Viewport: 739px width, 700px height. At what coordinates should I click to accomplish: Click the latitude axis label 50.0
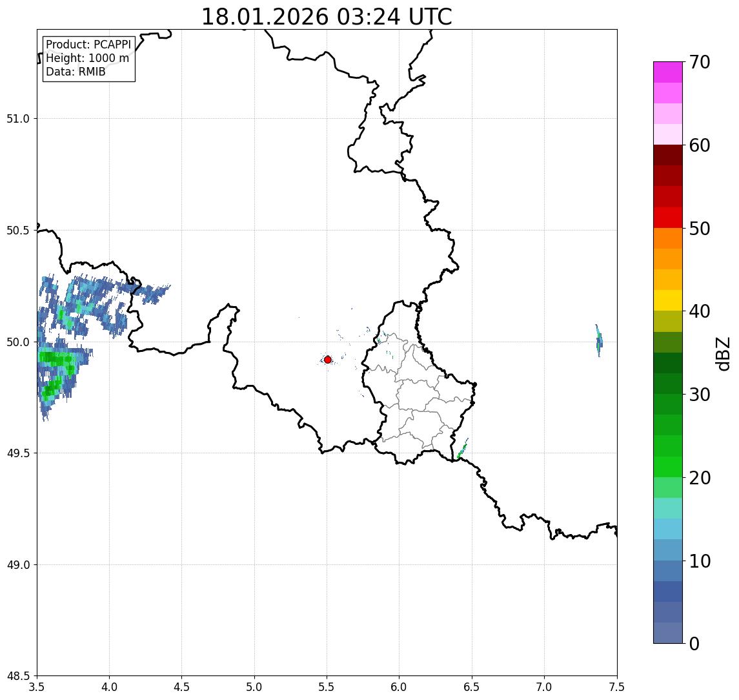18,342
